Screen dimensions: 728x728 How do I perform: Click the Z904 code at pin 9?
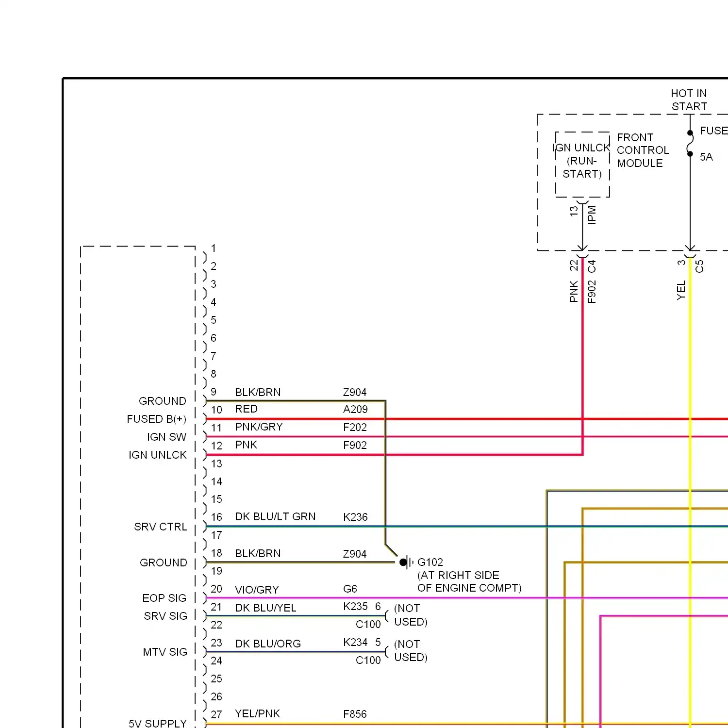[355, 392]
